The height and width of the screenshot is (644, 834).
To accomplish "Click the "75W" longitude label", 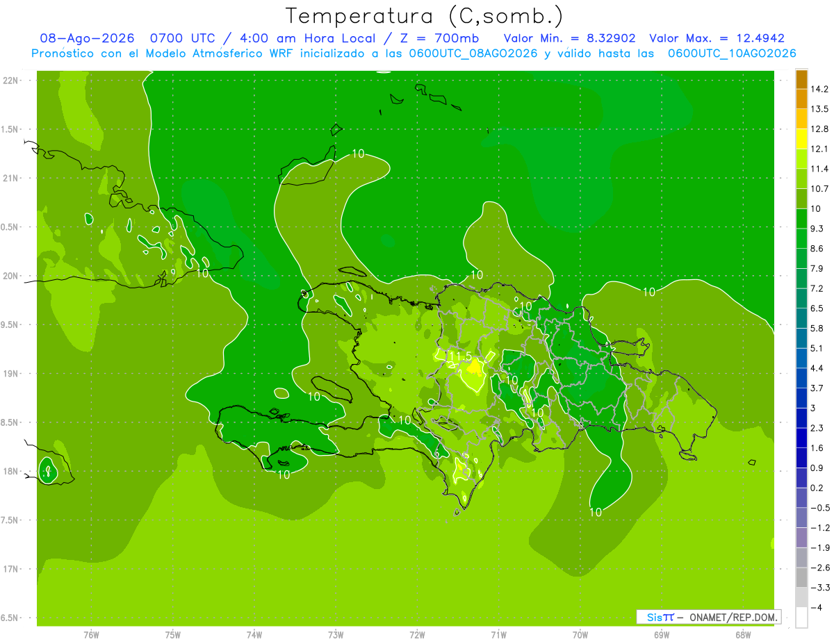I will [172, 635].
